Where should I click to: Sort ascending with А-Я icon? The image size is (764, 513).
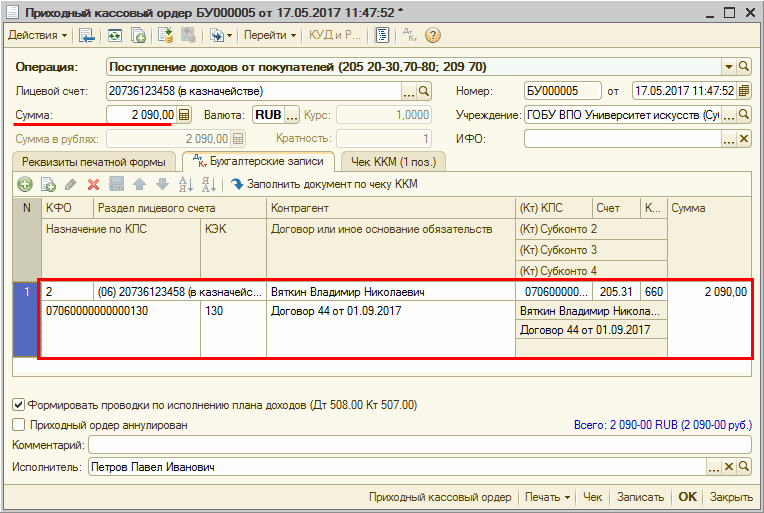185,184
